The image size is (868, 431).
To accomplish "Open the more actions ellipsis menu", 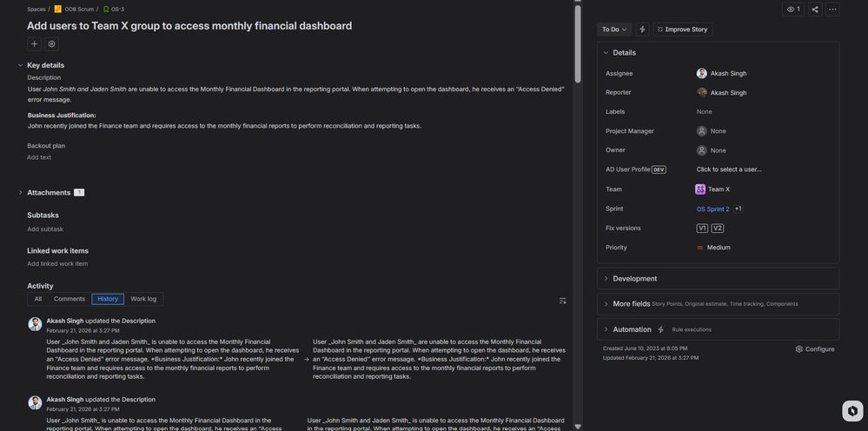I will [832, 10].
